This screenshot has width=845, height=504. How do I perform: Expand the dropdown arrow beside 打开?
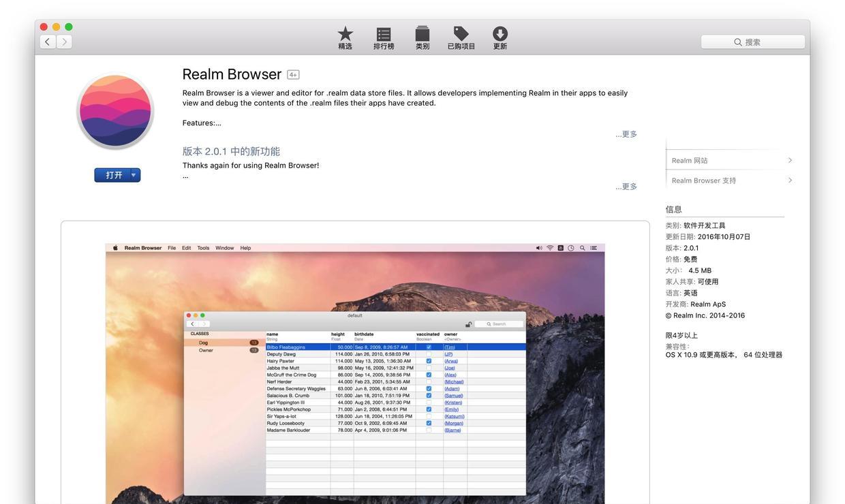pos(134,175)
